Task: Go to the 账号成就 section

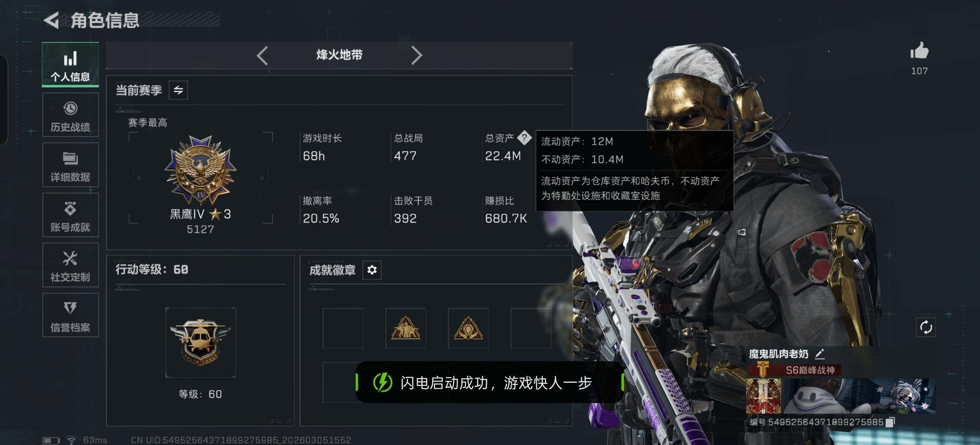Action: point(71,215)
